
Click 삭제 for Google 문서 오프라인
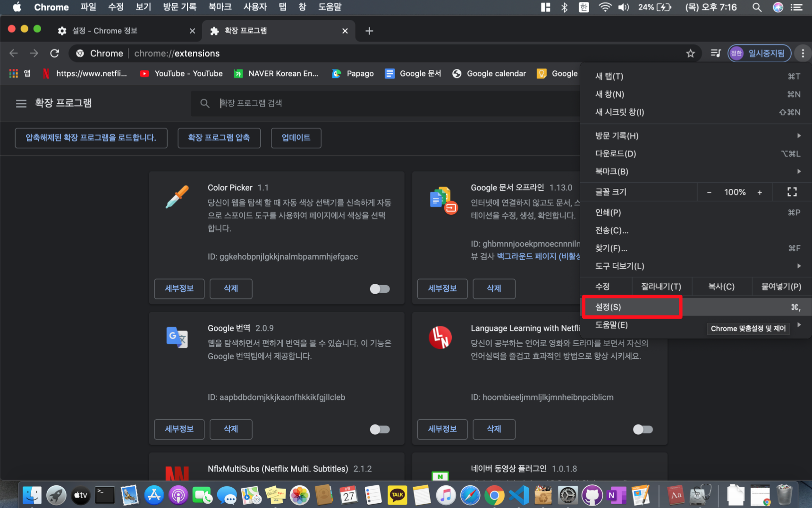494,289
